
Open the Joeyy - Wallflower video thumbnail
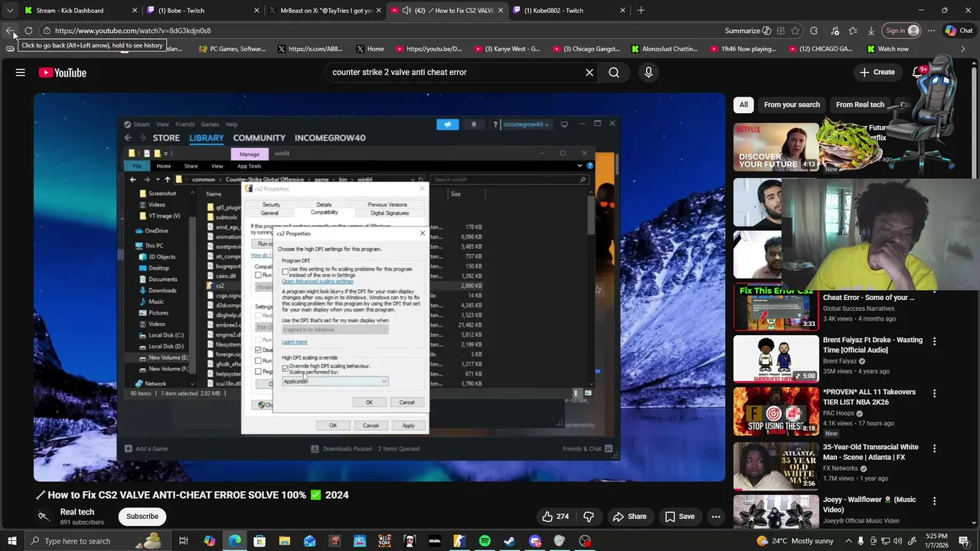[x=776, y=513]
